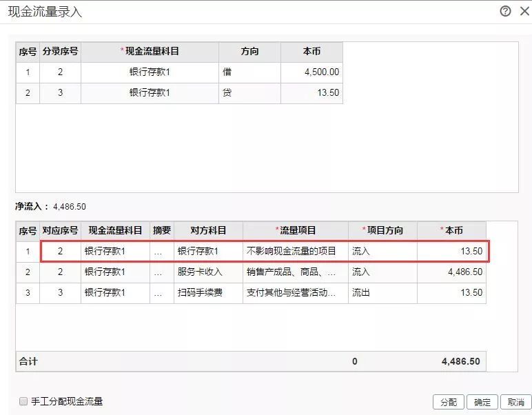Select 销售产成品、商品 flow item cell

[295, 272]
